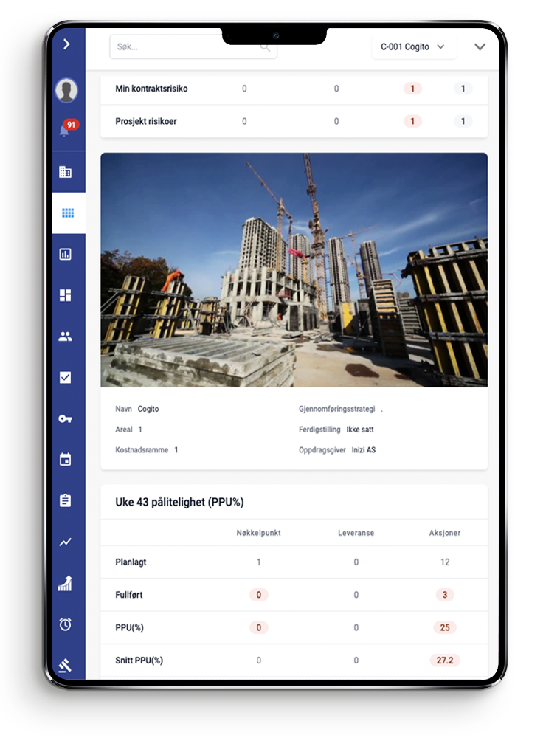Click the Aksjoner column header
Viewport: 560px width, 738px height.
pos(445,533)
